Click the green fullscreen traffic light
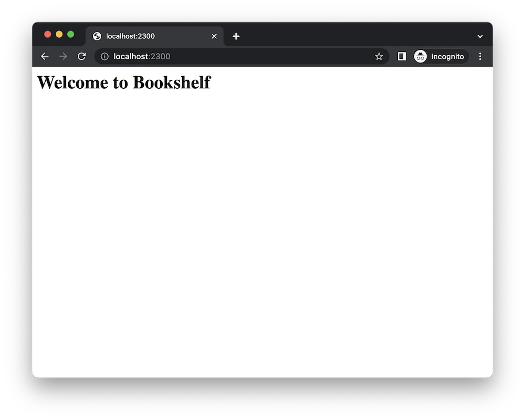This screenshot has height=420, width=525. (70, 34)
